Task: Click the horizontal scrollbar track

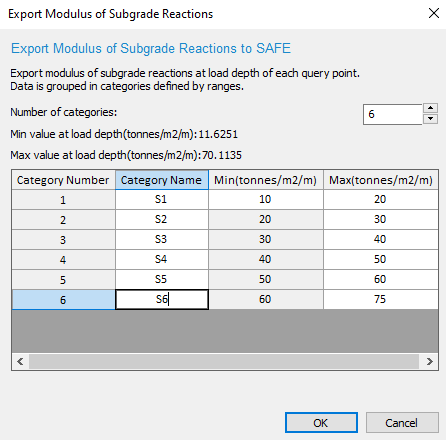Action: [224, 361]
